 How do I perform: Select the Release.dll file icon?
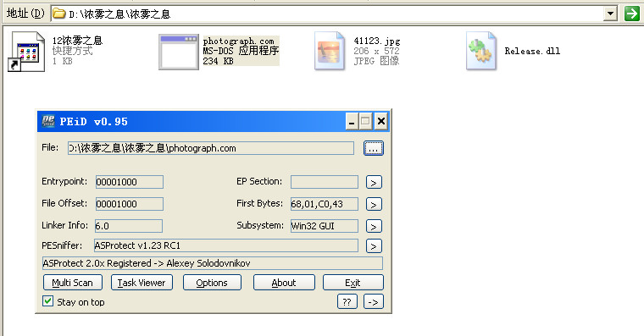[481, 52]
